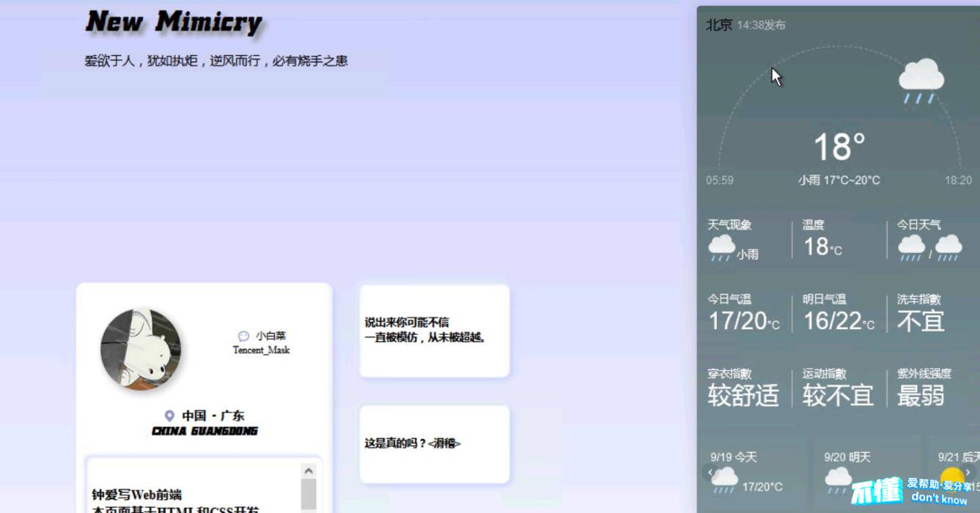Click the cloud icon in 9/20 明天 forecast
The width and height of the screenshot is (980, 513).
pyautogui.click(x=839, y=480)
